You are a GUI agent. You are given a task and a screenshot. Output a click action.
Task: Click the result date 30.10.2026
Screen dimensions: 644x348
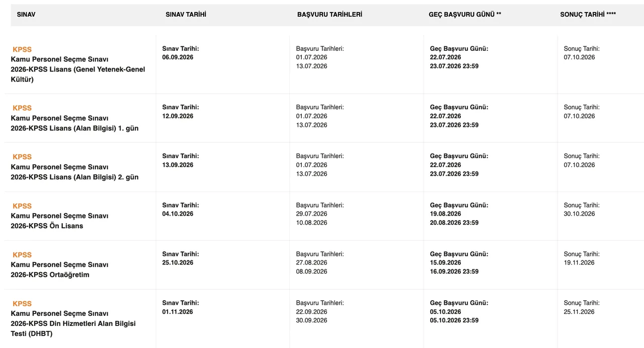tap(579, 214)
